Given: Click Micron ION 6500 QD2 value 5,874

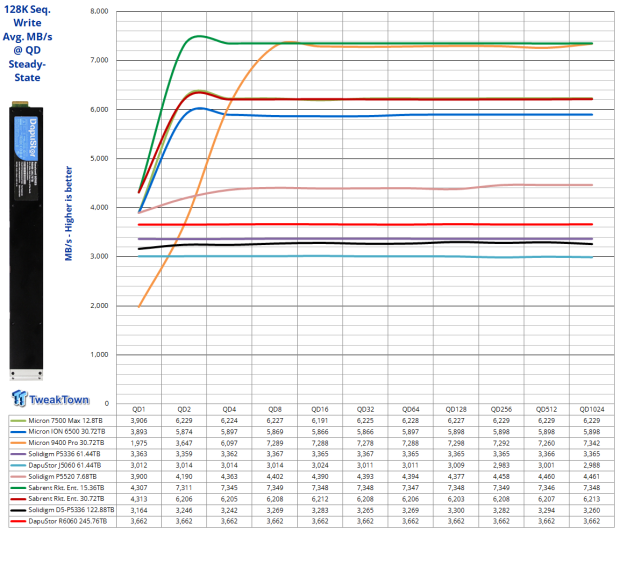Looking at the screenshot, I should click(184, 432).
